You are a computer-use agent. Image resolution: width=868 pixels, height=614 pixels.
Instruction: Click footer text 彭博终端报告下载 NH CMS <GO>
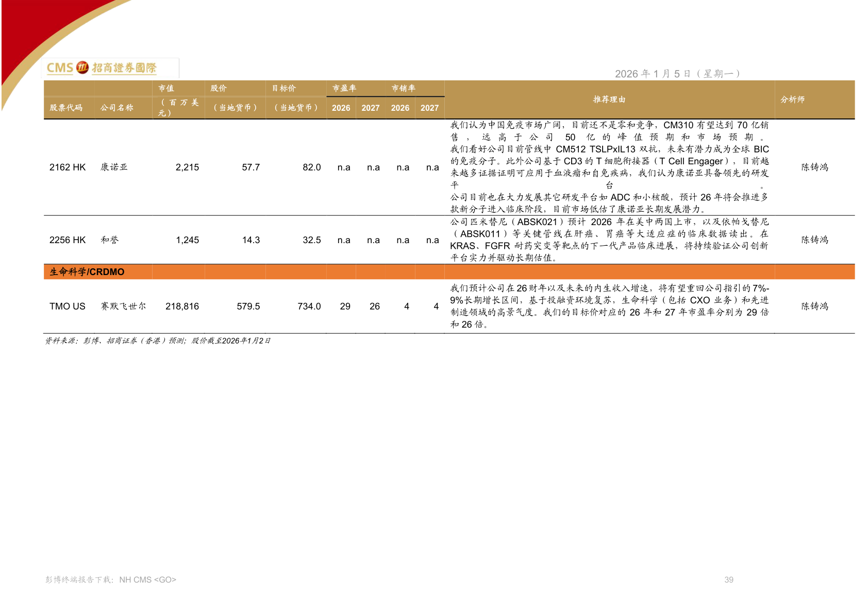click(x=111, y=580)
